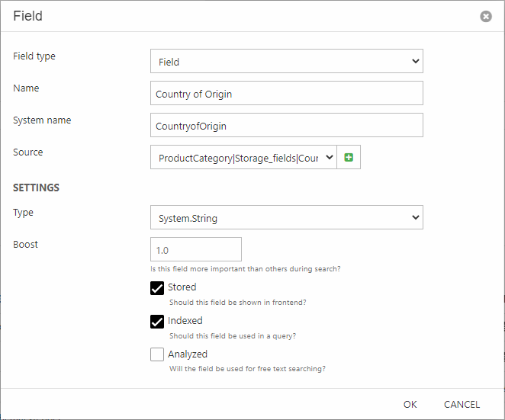Open the Type dropdown showing System.String
Viewport: 505px width, 420px height.
pyautogui.click(x=286, y=218)
